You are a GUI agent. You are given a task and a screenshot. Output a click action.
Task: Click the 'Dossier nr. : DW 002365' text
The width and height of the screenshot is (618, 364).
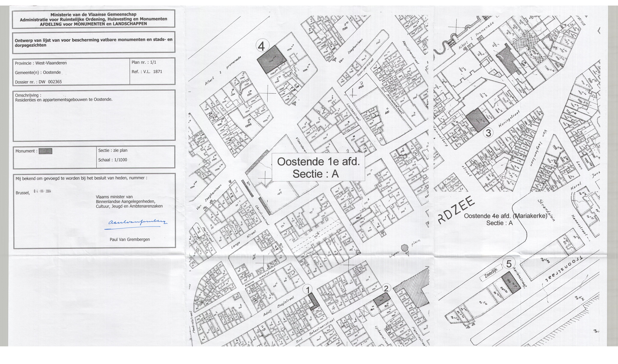point(39,82)
